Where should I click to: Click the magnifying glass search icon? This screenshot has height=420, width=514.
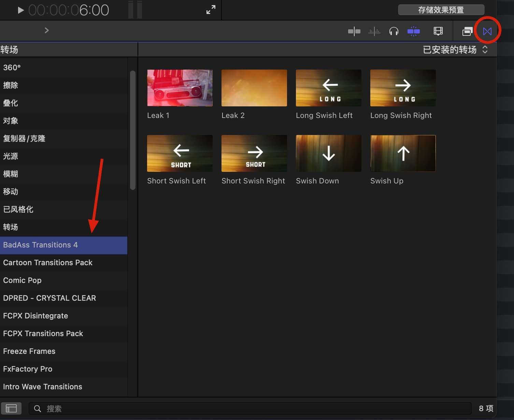pyautogui.click(x=38, y=408)
